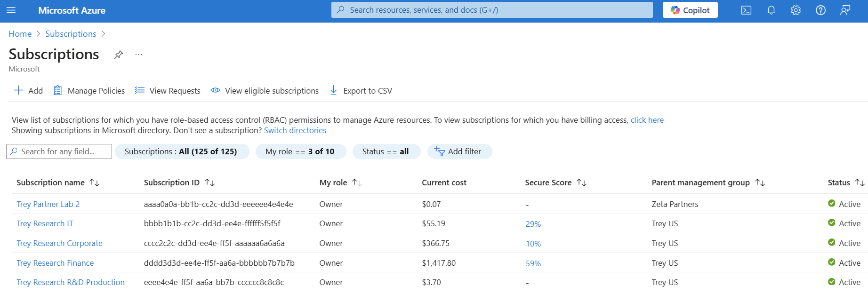Viewport: 868px width, 294px height.
Task: Open Trey Research IT subscription
Action: (45, 223)
